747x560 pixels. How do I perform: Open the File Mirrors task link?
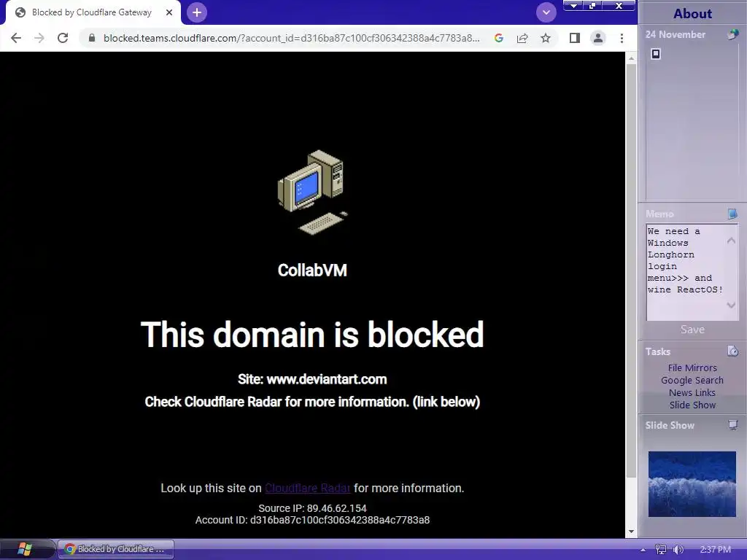(692, 367)
